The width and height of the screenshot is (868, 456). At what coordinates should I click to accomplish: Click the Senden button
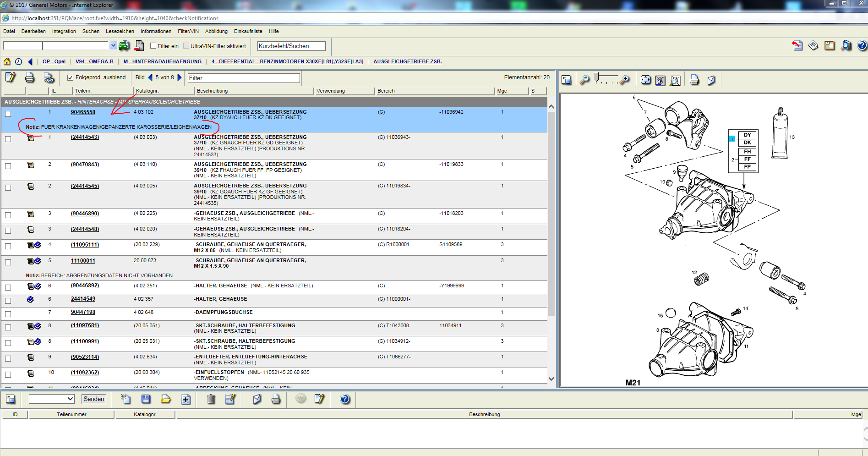pos(94,399)
